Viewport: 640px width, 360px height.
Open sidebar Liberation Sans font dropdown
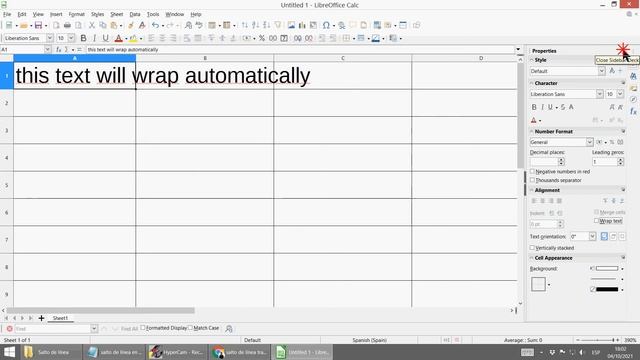tap(600, 94)
